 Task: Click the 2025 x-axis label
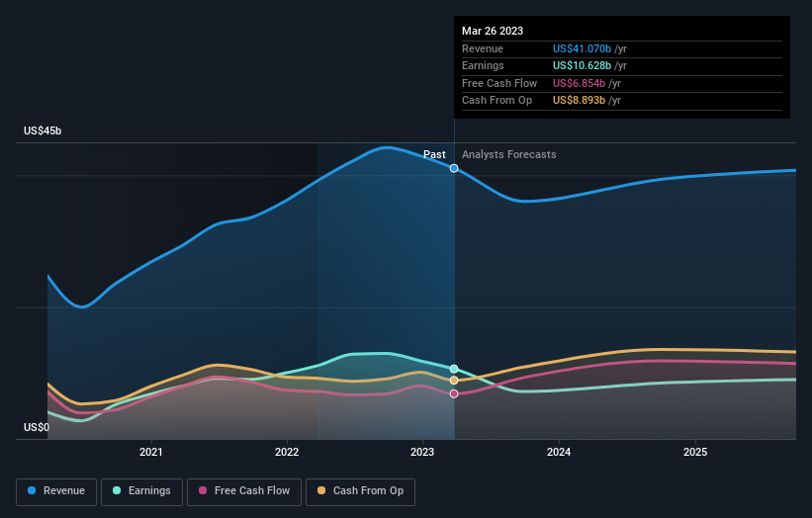point(695,452)
